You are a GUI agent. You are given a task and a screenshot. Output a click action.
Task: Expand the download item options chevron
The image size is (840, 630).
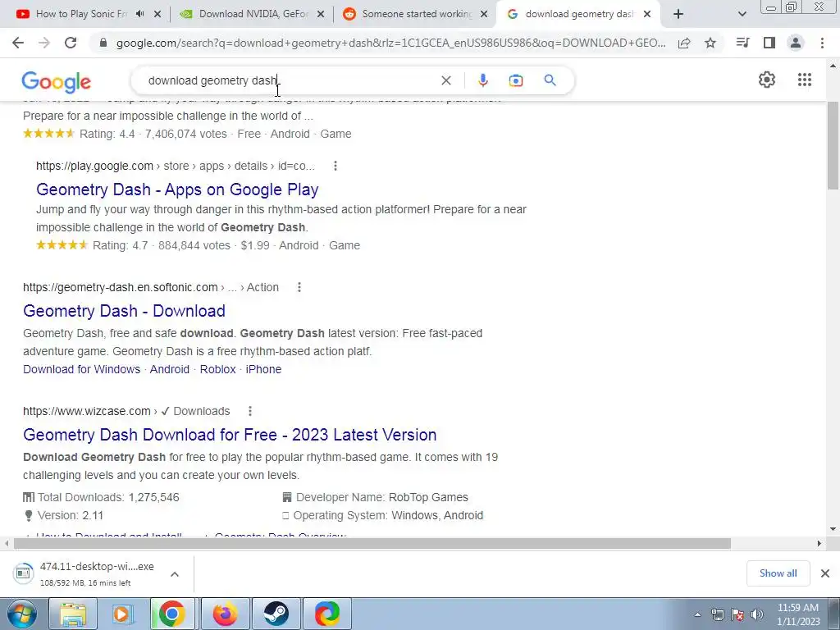coord(175,574)
